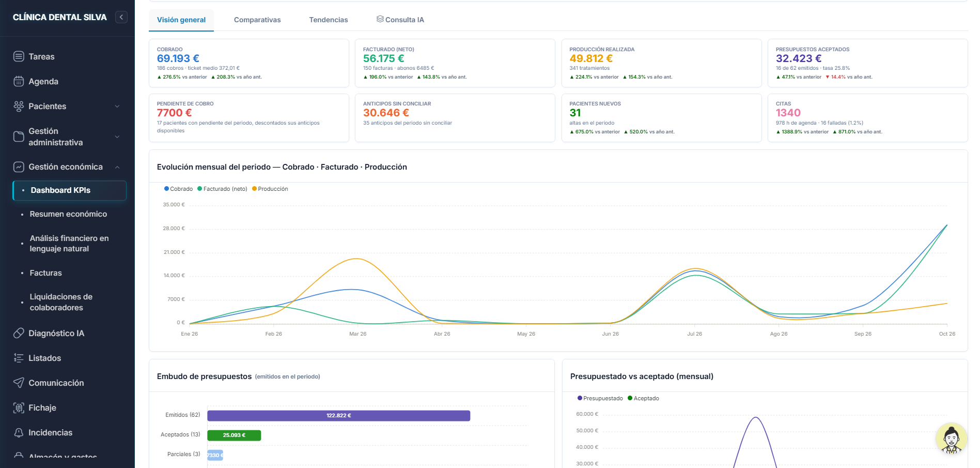Click the Aceptados 25.093 € funnel bar
This screenshot has height=468, width=980.
pos(234,435)
